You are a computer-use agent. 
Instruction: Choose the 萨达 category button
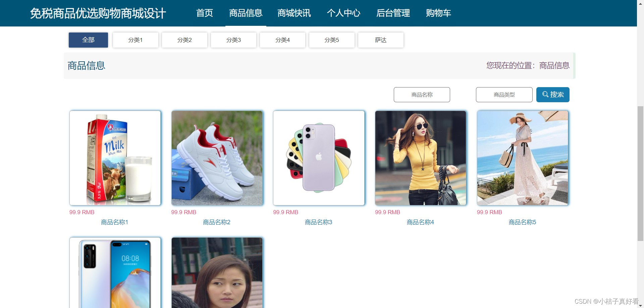click(x=381, y=40)
